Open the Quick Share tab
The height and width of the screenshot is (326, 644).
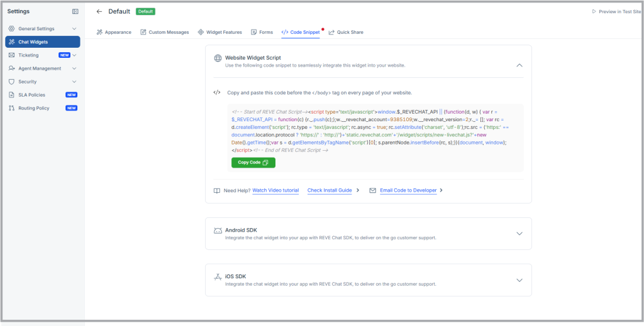[346, 32]
